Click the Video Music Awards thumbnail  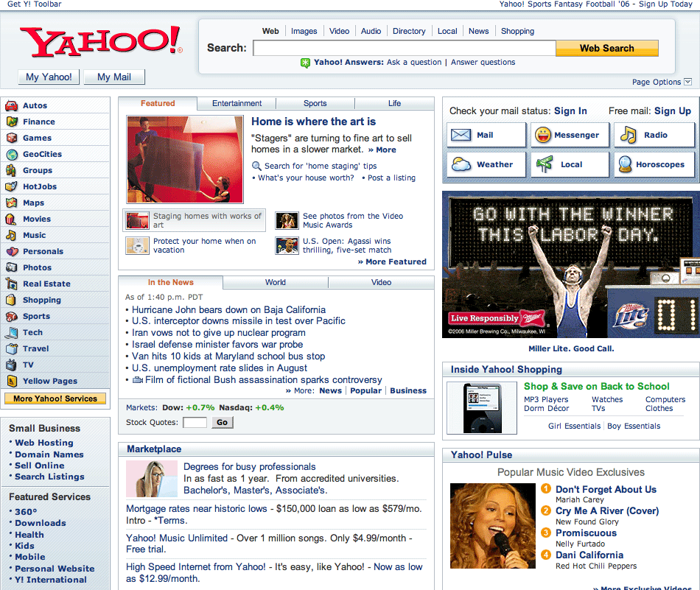click(287, 220)
